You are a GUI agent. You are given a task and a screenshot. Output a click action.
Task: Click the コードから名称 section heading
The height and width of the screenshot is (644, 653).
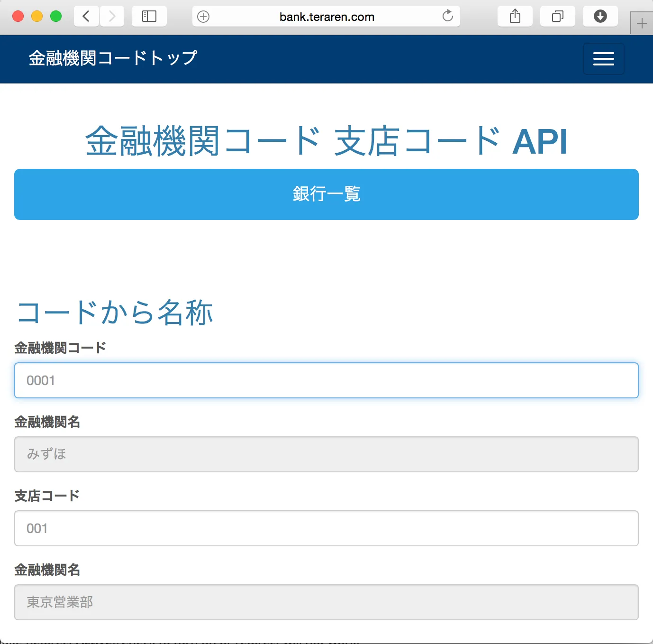click(x=115, y=312)
